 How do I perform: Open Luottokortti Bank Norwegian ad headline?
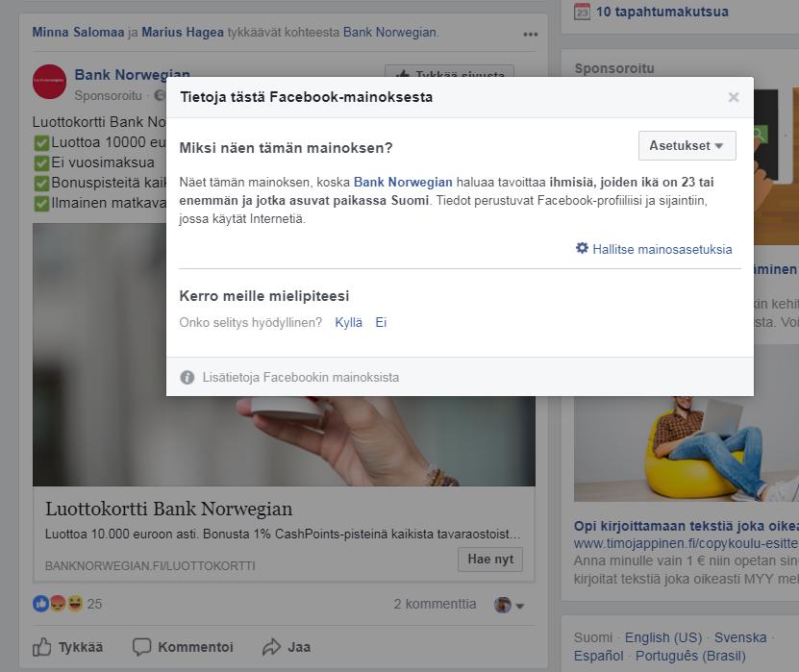[x=168, y=509]
